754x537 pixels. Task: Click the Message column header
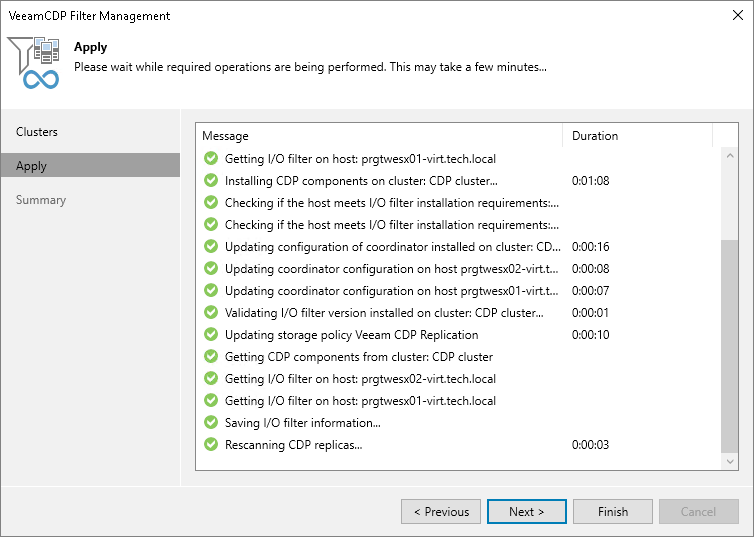pyautogui.click(x=379, y=136)
